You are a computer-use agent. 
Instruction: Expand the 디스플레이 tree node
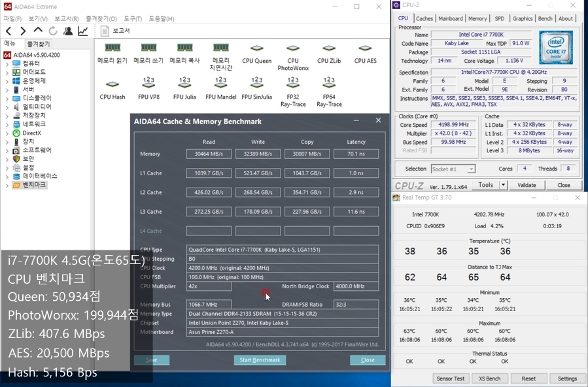pyautogui.click(x=7, y=99)
